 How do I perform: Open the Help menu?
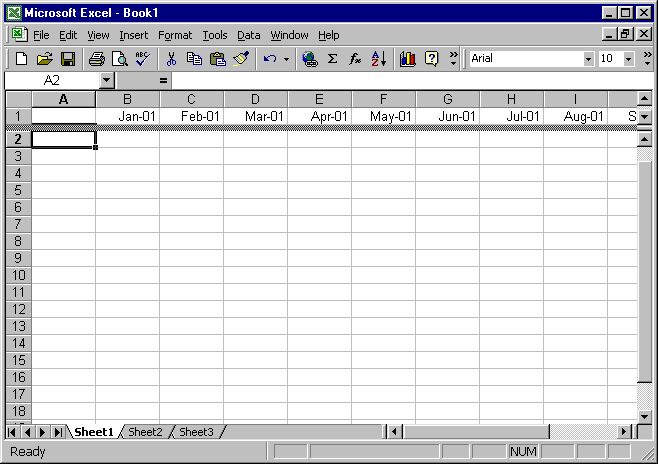tap(329, 35)
